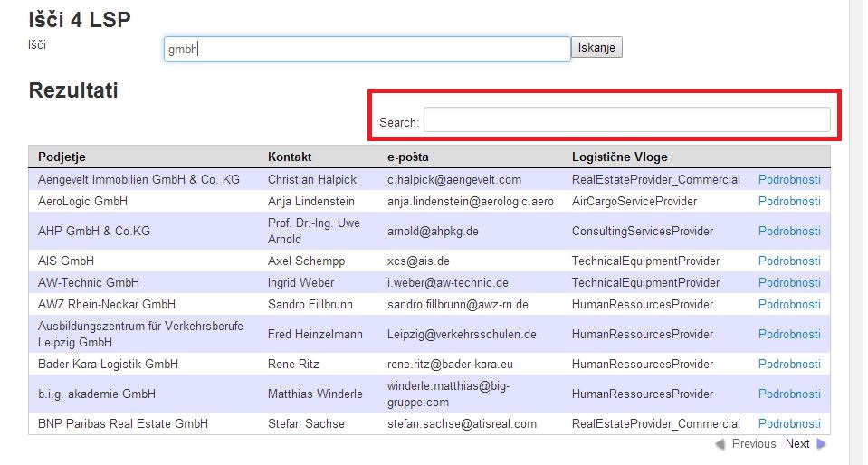Open Podrobnosti for Aengevelt Immobilien GmbH
This screenshot has width=868, height=465.
click(x=789, y=179)
